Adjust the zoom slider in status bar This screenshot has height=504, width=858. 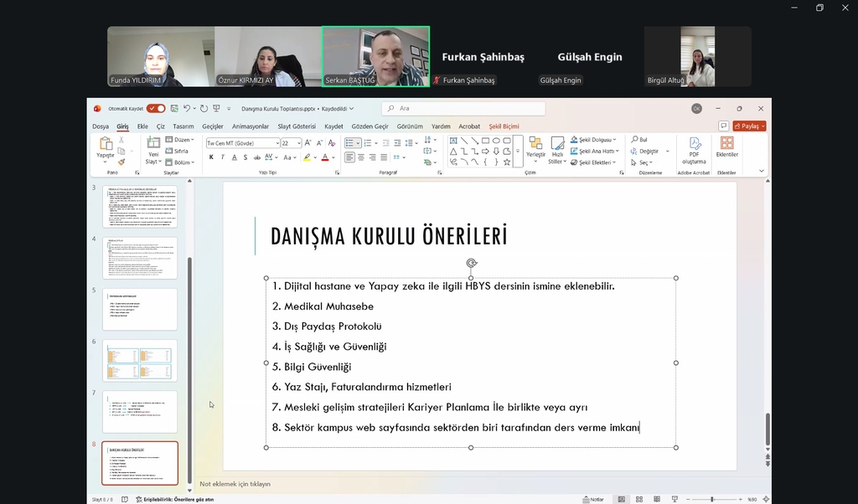[712, 499]
